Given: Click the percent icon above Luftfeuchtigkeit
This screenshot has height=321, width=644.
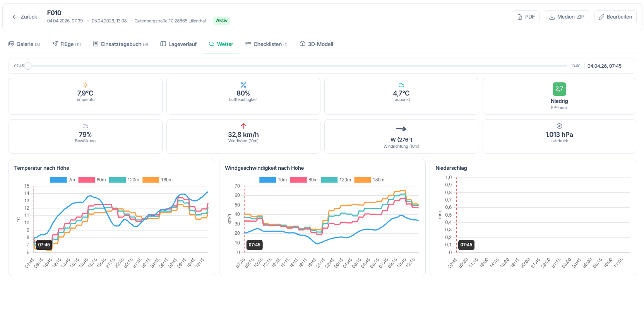Looking at the screenshot, I should (x=243, y=85).
